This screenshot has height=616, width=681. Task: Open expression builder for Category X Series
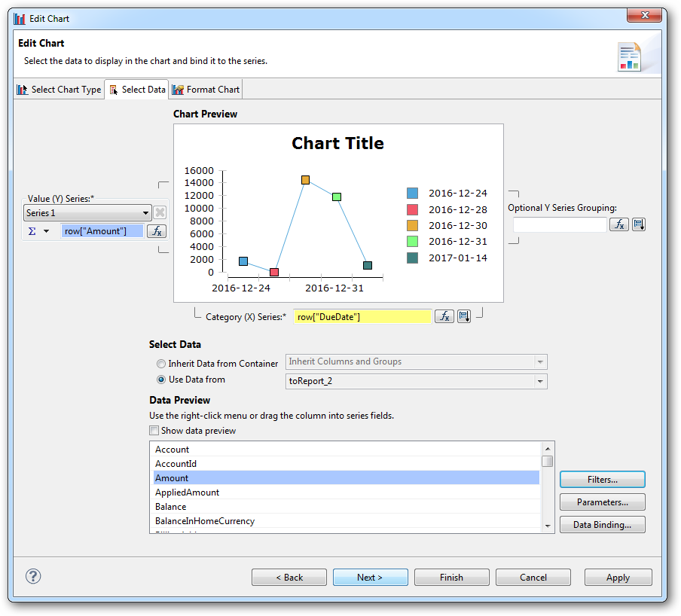pos(444,317)
